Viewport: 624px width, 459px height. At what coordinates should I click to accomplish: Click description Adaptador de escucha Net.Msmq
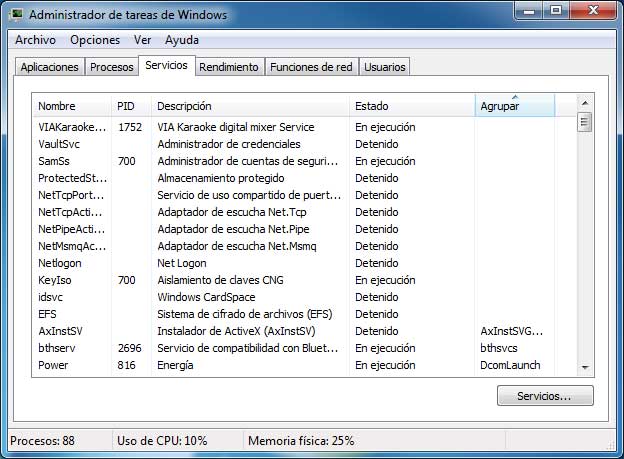coord(237,246)
